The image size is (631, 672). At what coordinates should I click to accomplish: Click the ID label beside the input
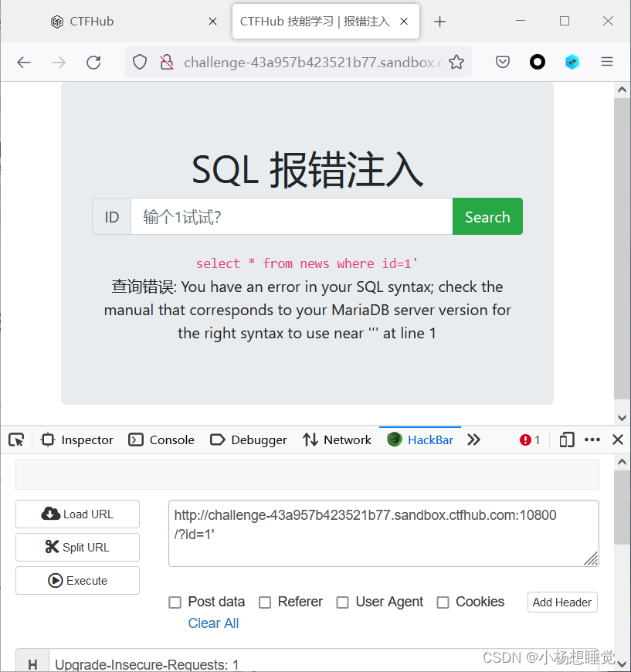click(x=111, y=216)
